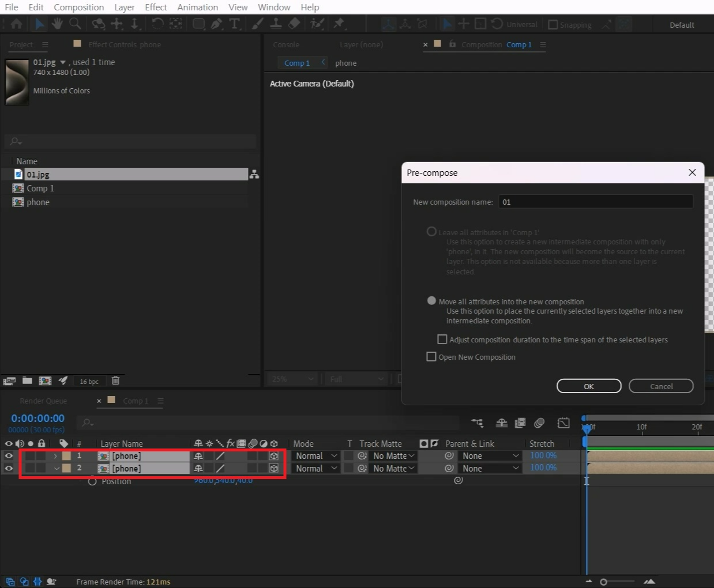Open project flowchart view icon beside 01.jpg
This screenshot has height=588, width=714.
(254, 175)
